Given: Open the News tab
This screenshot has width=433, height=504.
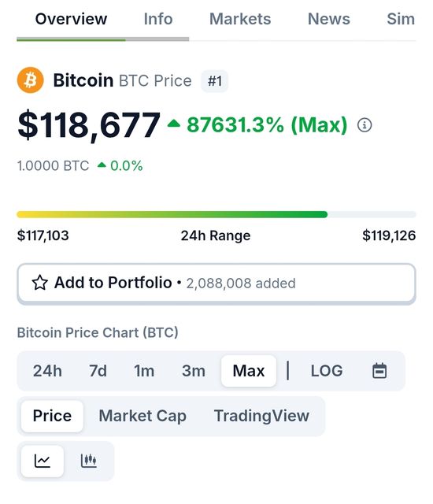Looking at the screenshot, I should 328,19.
